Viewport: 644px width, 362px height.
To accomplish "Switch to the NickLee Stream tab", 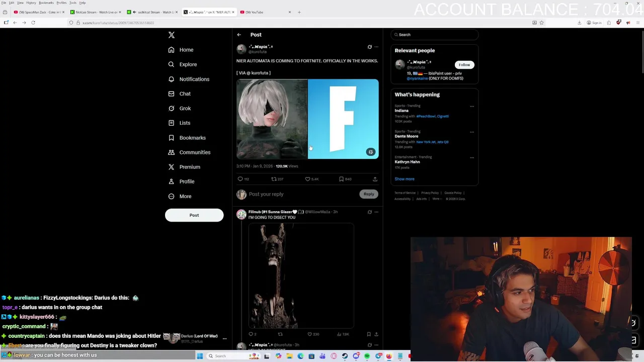I will point(96,12).
